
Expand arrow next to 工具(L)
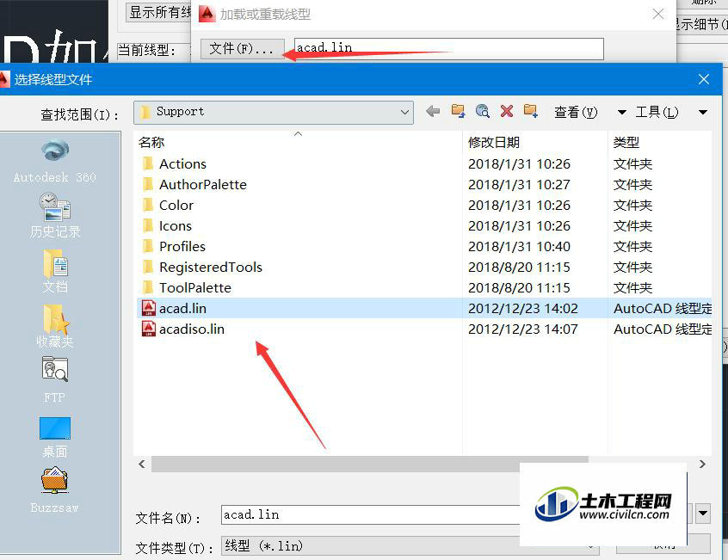point(703,113)
